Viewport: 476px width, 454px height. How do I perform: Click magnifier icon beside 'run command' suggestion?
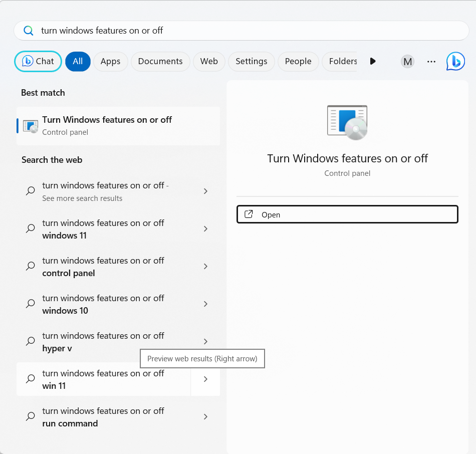[31, 416]
